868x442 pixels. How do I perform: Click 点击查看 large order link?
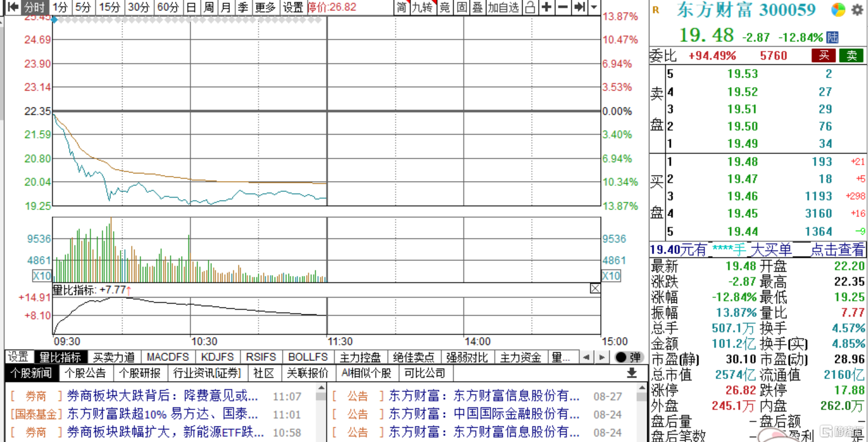pyautogui.click(x=838, y=249)
